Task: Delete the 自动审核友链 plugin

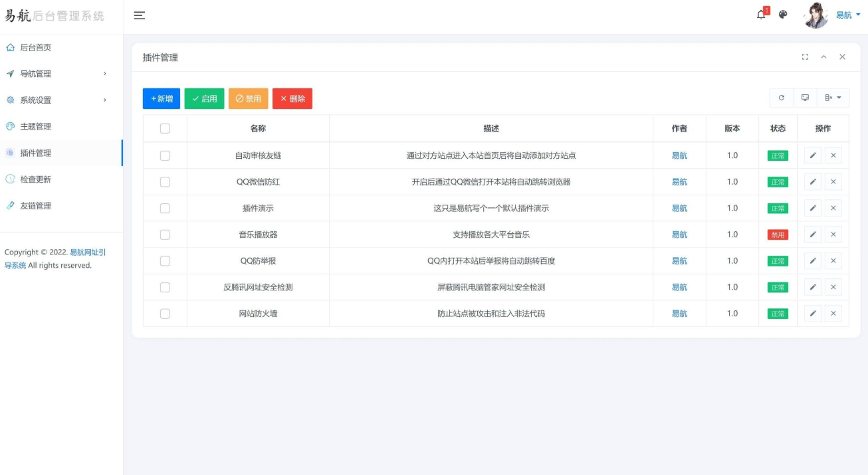Action: point(833,155)
